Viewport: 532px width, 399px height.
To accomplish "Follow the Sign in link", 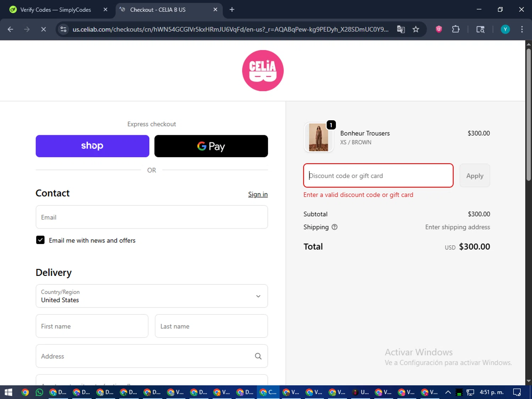I will coord(258,194).
